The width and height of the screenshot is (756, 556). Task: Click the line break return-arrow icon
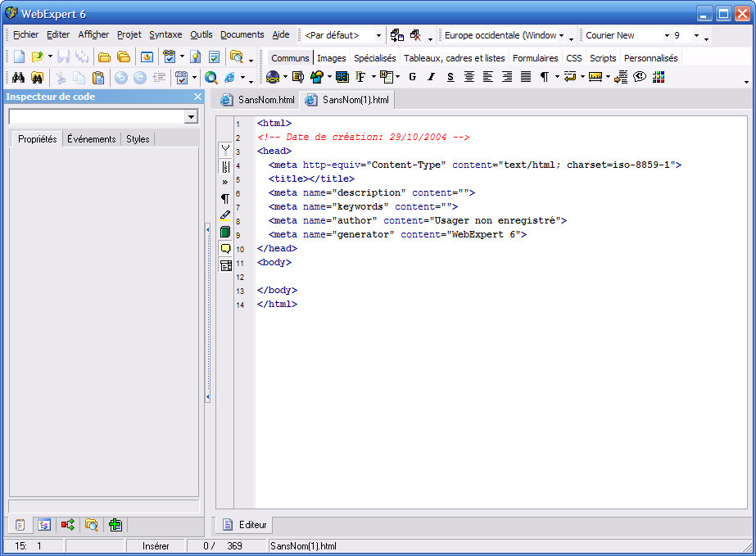pos(570,77)
